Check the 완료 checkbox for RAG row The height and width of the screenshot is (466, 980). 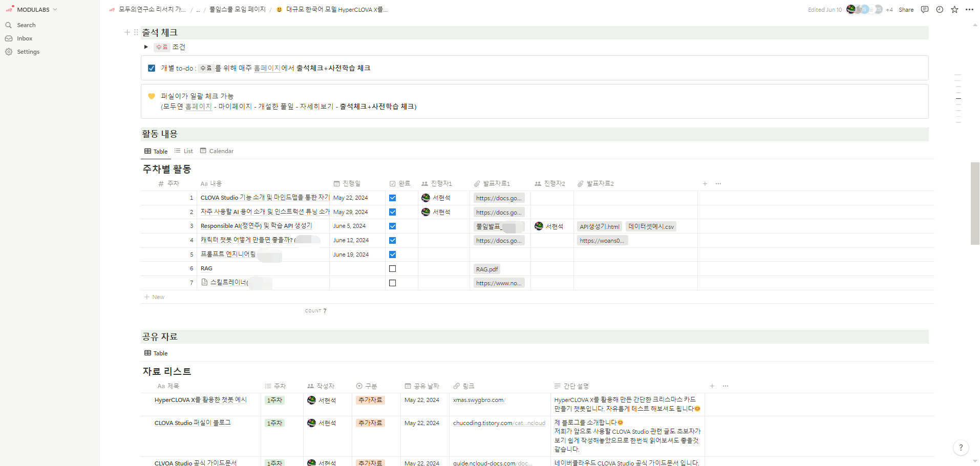tap(392, 268)
